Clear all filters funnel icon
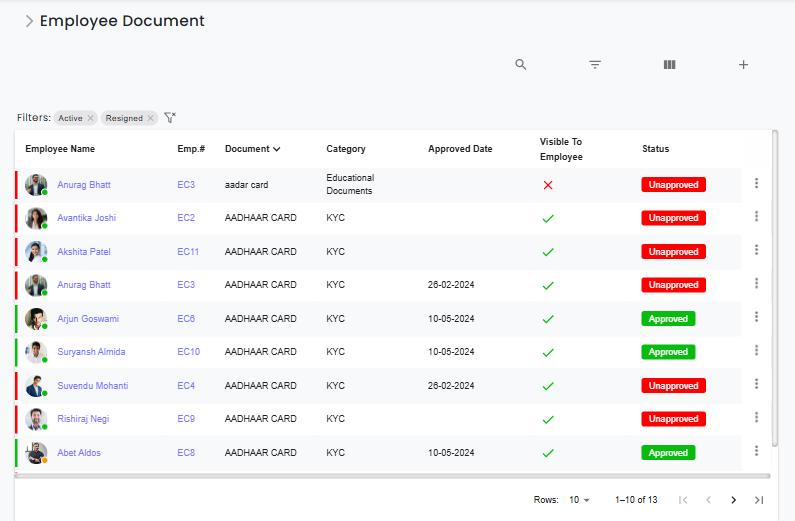The width and height of the screenshot is (795, 521). tap(170, 117)
